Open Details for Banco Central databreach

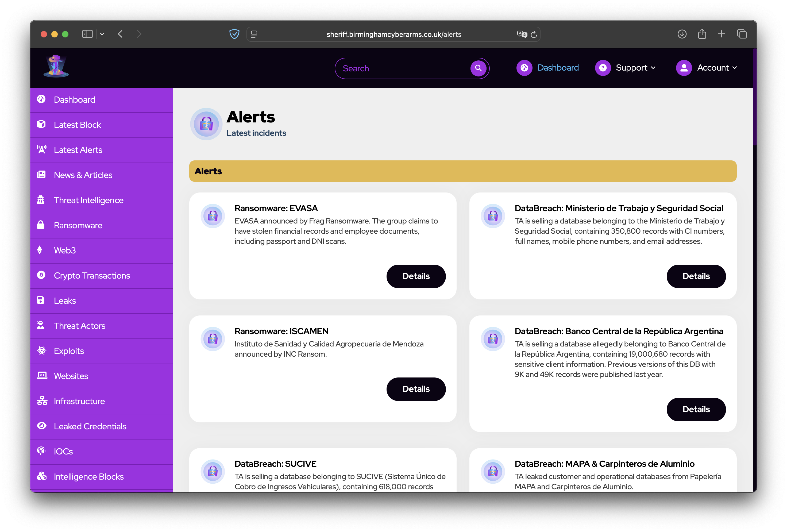pyautogui.click(x=696, y=409)
